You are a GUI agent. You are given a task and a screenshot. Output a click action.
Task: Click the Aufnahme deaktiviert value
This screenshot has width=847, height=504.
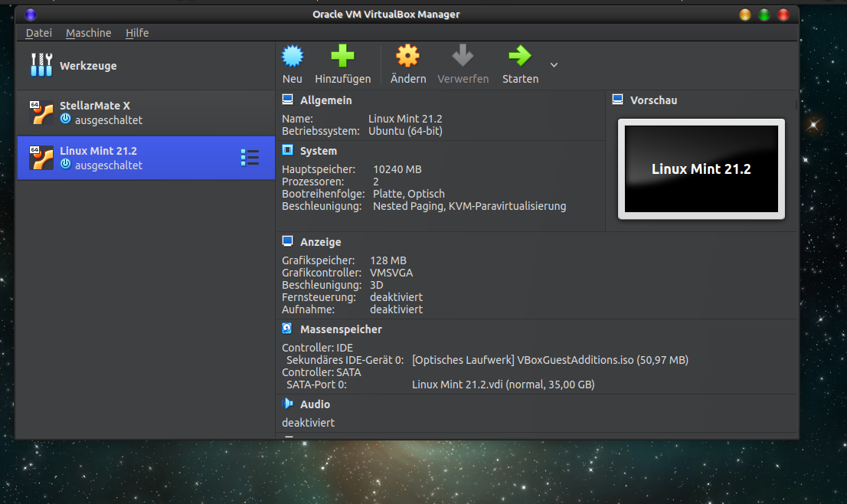396,309
